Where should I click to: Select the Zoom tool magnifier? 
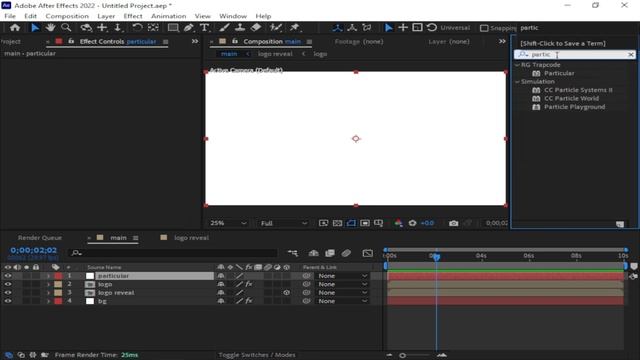tap(66, 28)
